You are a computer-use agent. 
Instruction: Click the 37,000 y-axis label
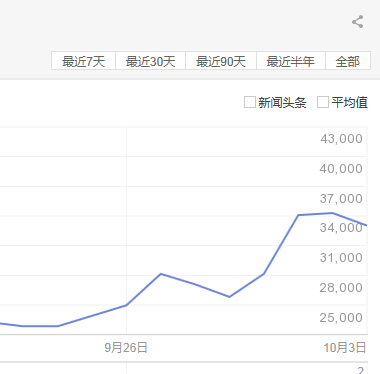pos(341,198)
